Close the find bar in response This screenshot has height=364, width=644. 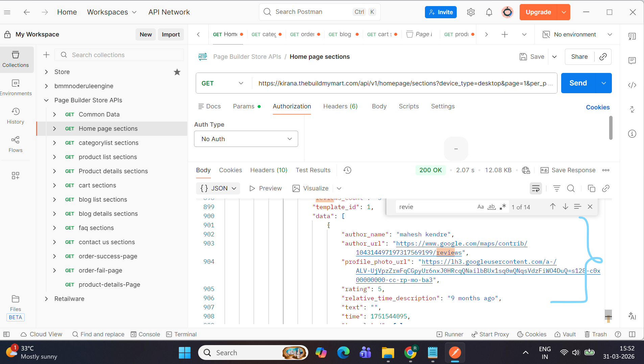(590, 207)
